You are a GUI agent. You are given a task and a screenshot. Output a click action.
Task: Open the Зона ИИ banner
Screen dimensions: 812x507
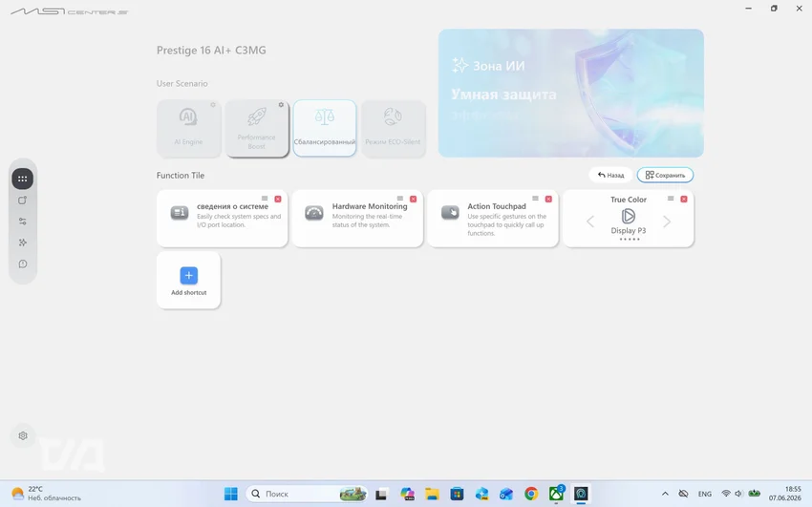pyautogui.click(x=570, y=94)
